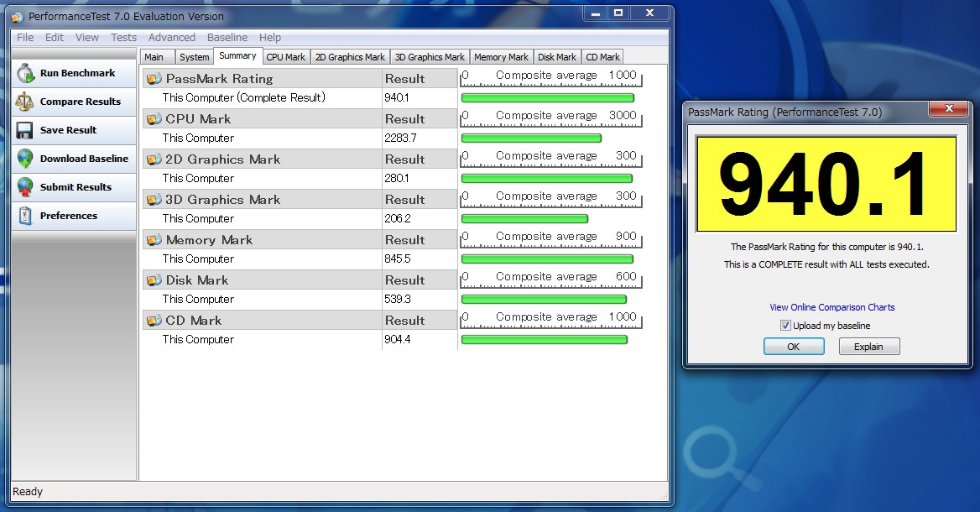
Task: Click the Memory Mark result value 845.5
Action: [398, 259]
